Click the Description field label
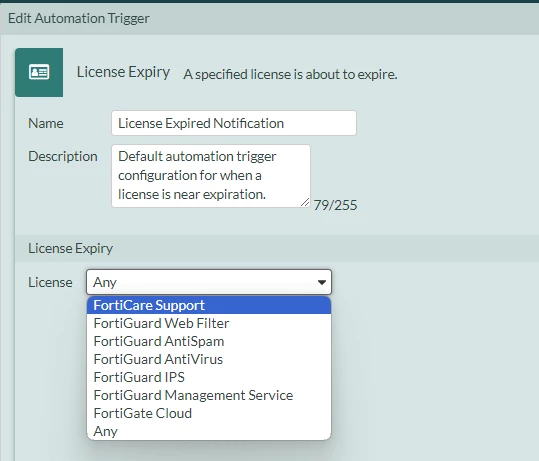Image resolution: width=539 pixels, height=461 pixels. pyautogui.click(x=63, y=156)
